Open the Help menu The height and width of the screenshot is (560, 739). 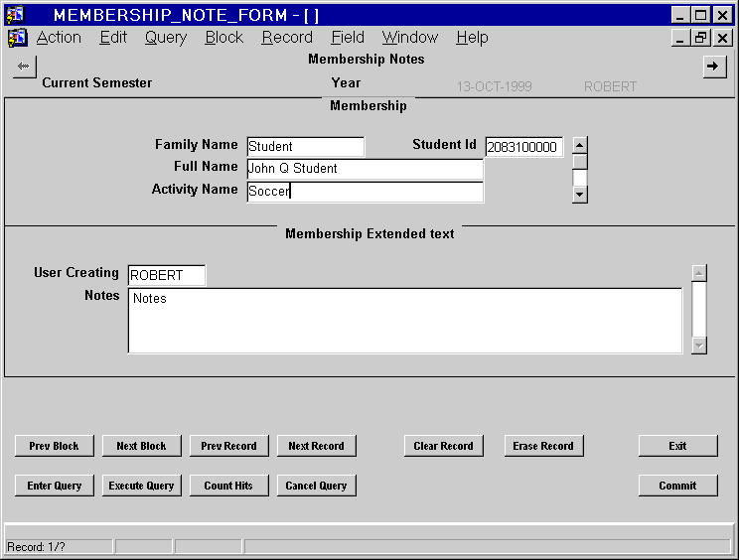pos(472,37)
